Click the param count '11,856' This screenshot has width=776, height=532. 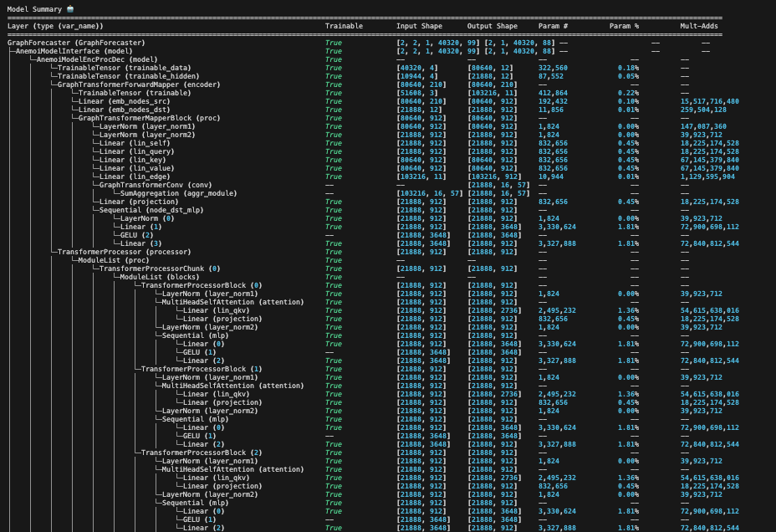coord(551,110)
